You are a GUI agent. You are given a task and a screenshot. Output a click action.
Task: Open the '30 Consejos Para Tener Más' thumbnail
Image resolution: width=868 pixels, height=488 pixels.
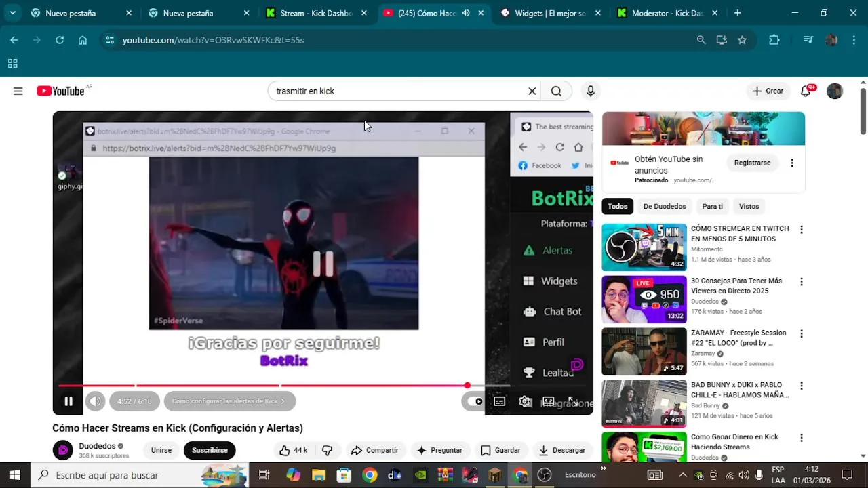coord(644,300)
